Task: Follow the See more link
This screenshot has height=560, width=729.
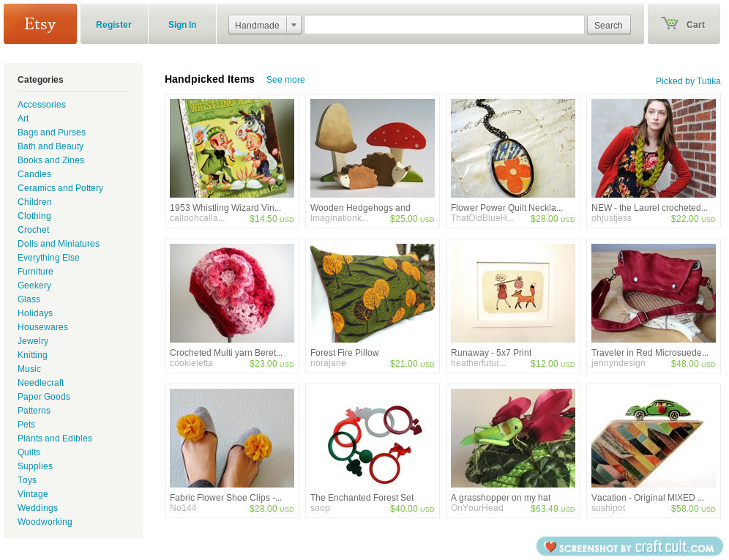Action: tap(285, 80)
